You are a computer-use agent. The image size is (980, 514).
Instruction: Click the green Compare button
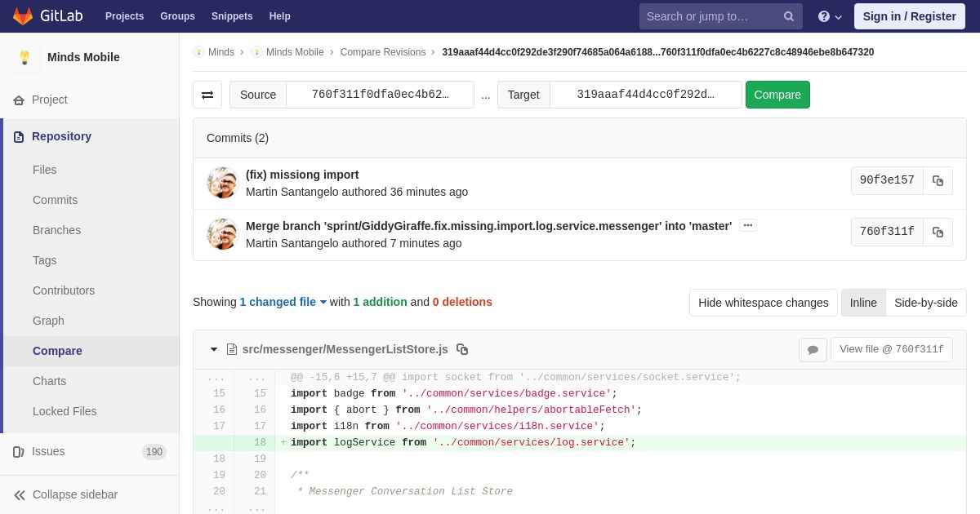[x=777, y=95]
